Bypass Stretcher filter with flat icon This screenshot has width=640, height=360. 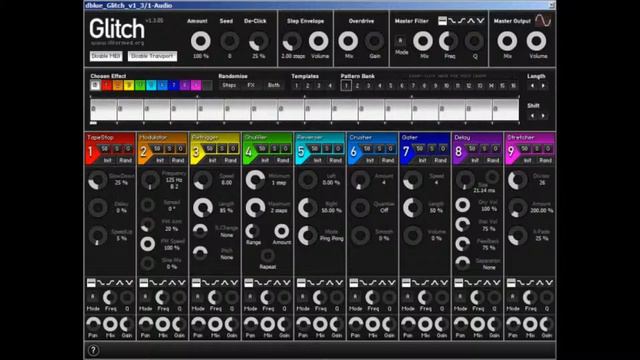(x=511, y=282)
